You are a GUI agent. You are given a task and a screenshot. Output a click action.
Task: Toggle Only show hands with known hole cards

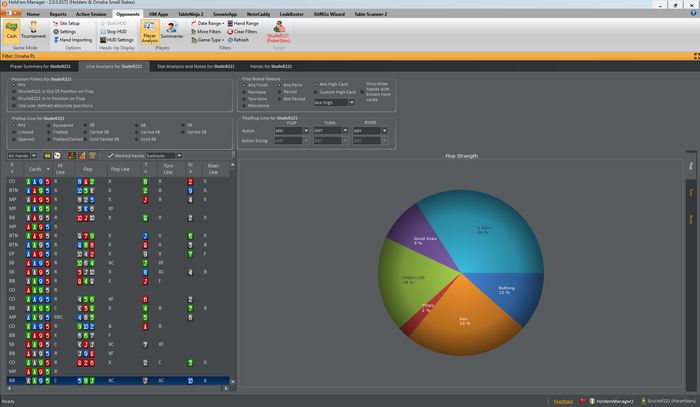(362, 92)
